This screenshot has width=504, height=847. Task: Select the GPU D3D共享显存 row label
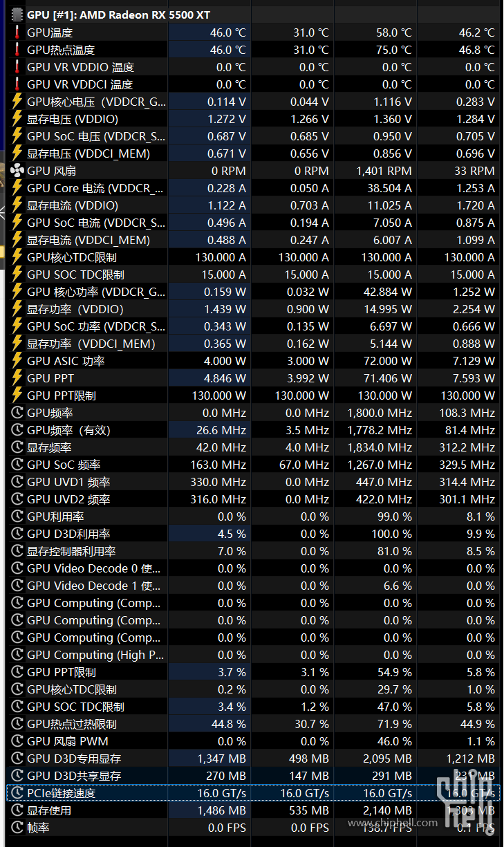click(x=74, y=776)
